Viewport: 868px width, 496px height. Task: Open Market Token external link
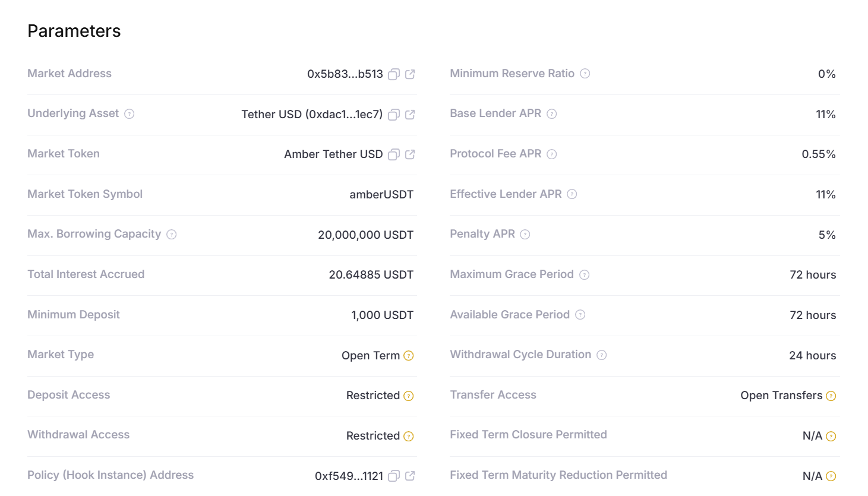click(x=410, y=154)
